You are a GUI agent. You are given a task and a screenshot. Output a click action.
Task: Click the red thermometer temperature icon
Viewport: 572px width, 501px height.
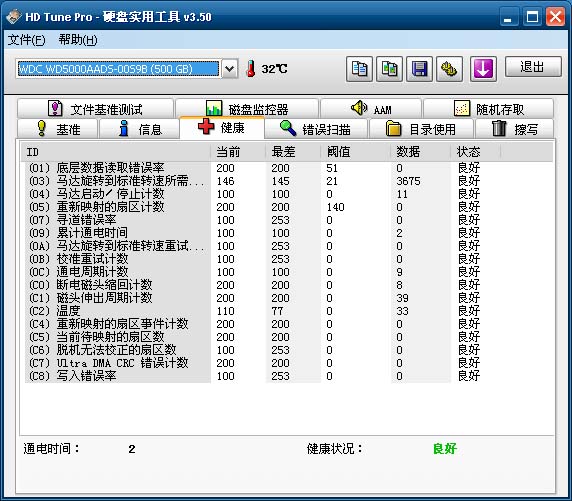coord(251,69)
